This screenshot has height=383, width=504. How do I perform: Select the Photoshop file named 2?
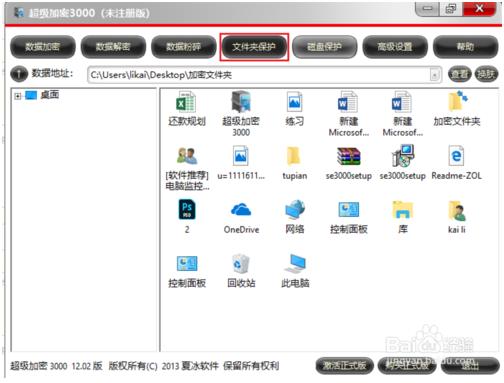(187, 209)
